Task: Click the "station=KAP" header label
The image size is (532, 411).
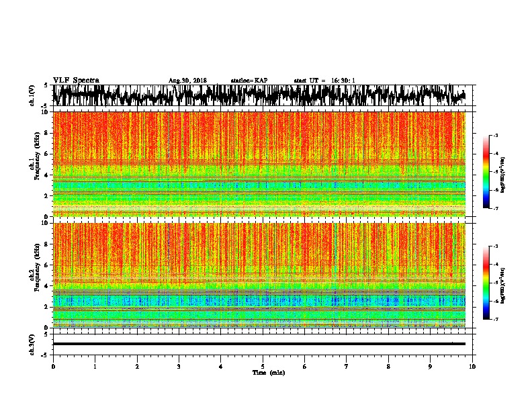Action: pos(249,81)
